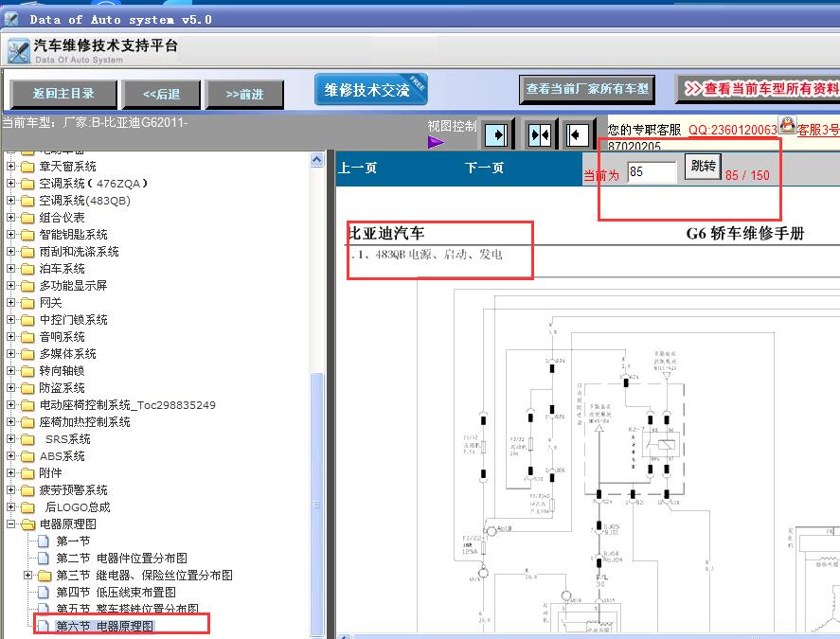840x639 pixels.
Task: Expand the 雨刮和洗涤系统 tree node
Action: click(10, 252)
